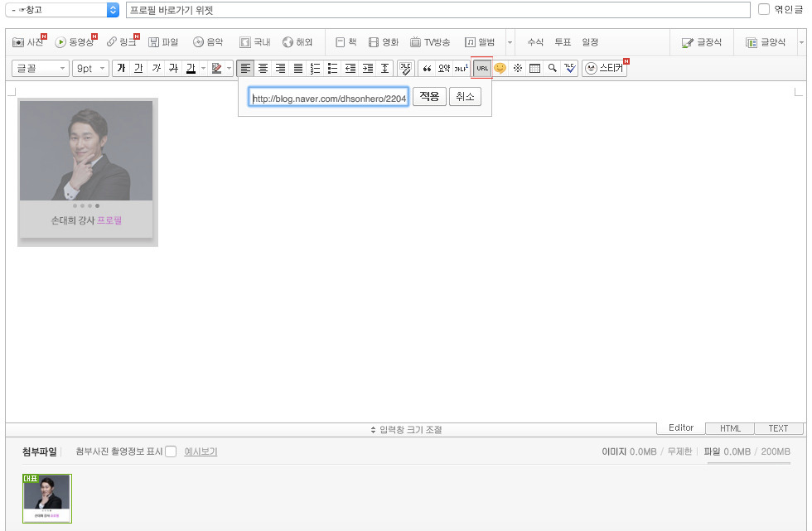Increase the indent
Image resolution: width=812 pixels, height=531 pixels.
[368, 68]
